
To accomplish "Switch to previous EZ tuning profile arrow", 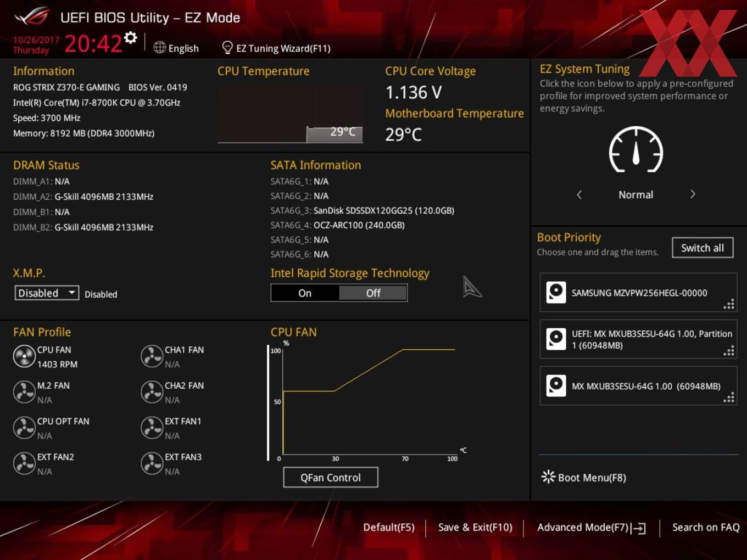I will tap(579, 194).
